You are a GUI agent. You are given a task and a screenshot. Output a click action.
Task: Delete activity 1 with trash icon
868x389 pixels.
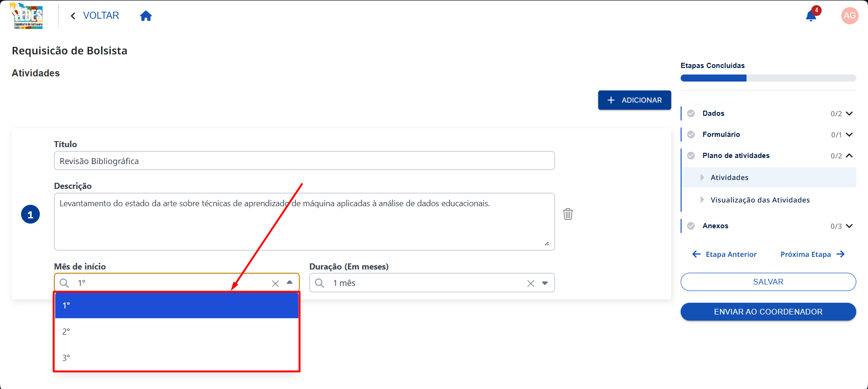(568, 214)
